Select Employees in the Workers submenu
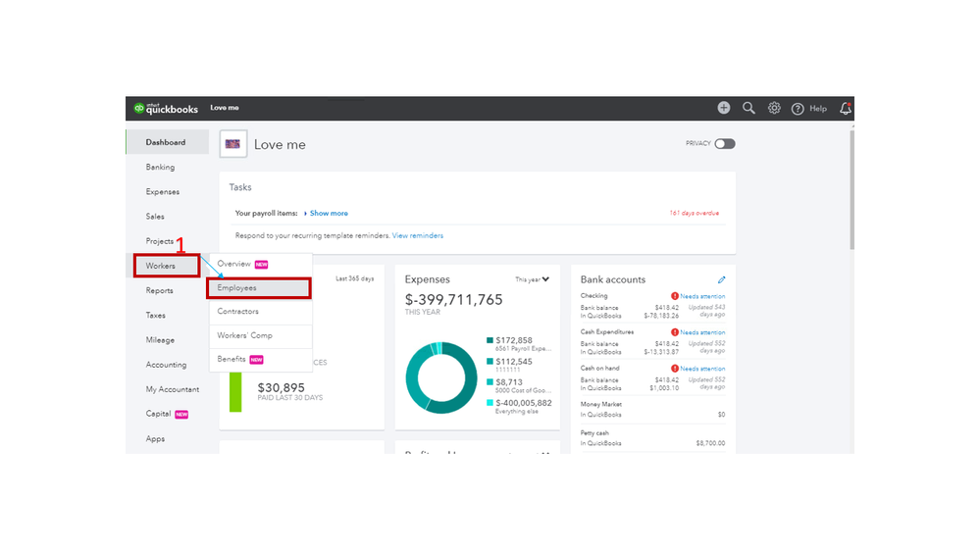 click(x=259, y=288)
